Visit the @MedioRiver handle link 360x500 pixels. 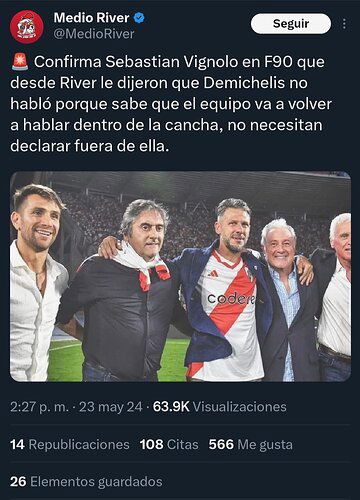94,34
